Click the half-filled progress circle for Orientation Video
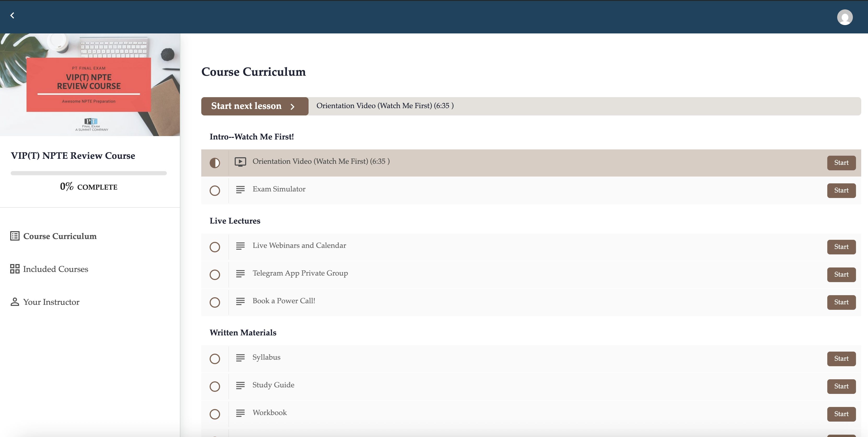The width and height of the screenshot is (868, 437). [215, 163]
